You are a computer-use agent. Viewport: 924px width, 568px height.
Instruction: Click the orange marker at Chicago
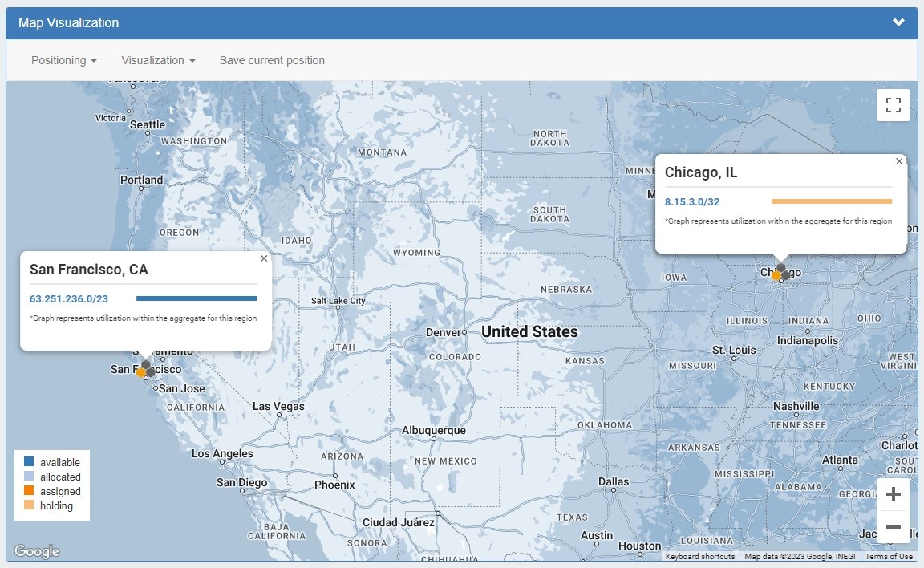pyautogui.click(x=776, y=275)
